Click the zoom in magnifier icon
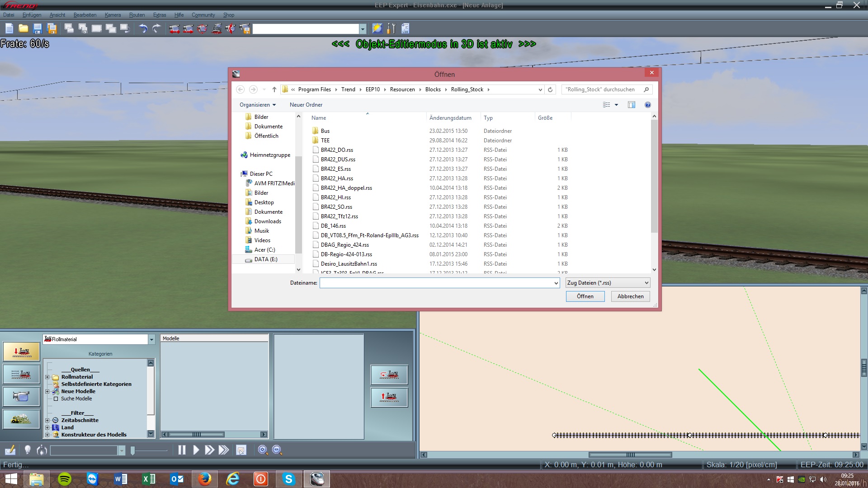The width and height of the screenshot is (868, 488). 263,450
